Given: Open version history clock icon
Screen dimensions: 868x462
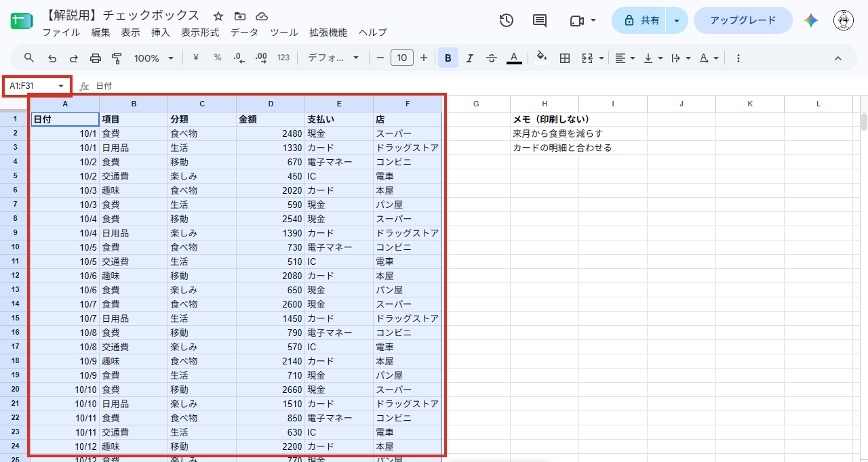Looking at the screenshot, I should [x=507, y=20].
